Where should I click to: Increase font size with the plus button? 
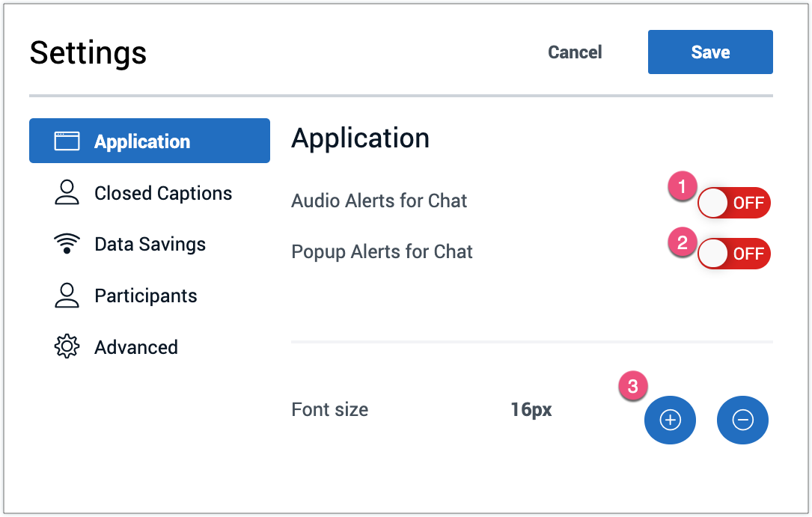(670, 420)
